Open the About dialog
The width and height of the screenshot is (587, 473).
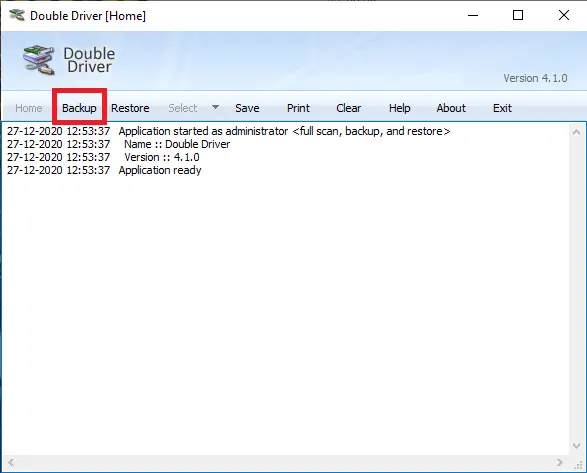451,108
